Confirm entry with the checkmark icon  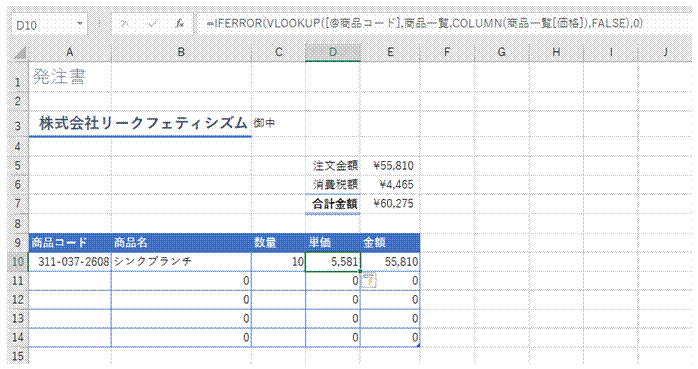tap(153, 24)
